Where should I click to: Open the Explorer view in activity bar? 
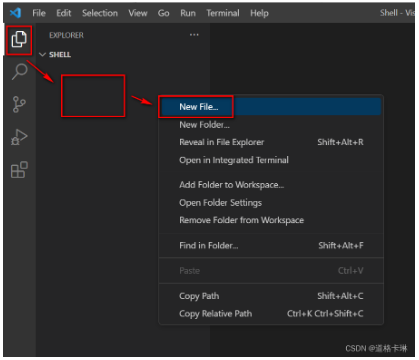point(19,39)
